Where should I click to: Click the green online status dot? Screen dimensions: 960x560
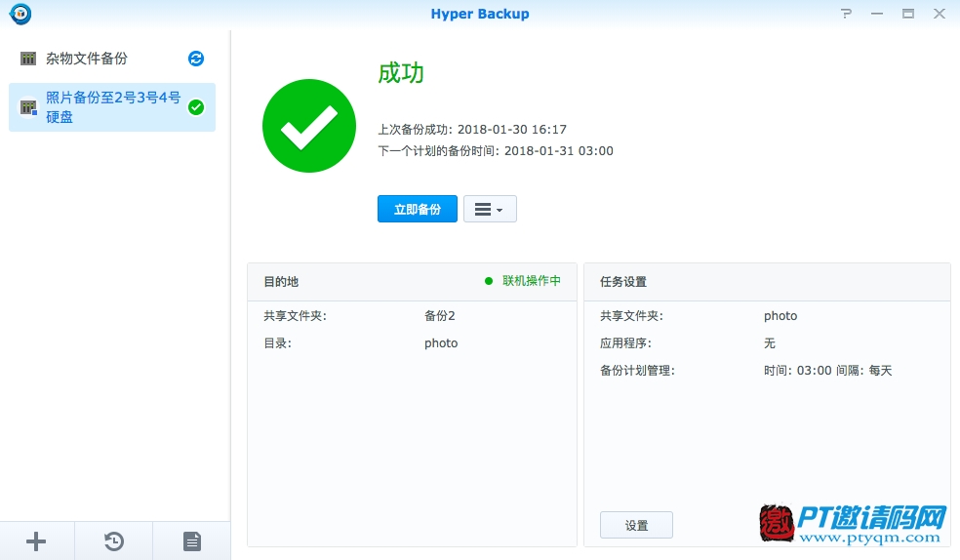click(x=489, y=281)
